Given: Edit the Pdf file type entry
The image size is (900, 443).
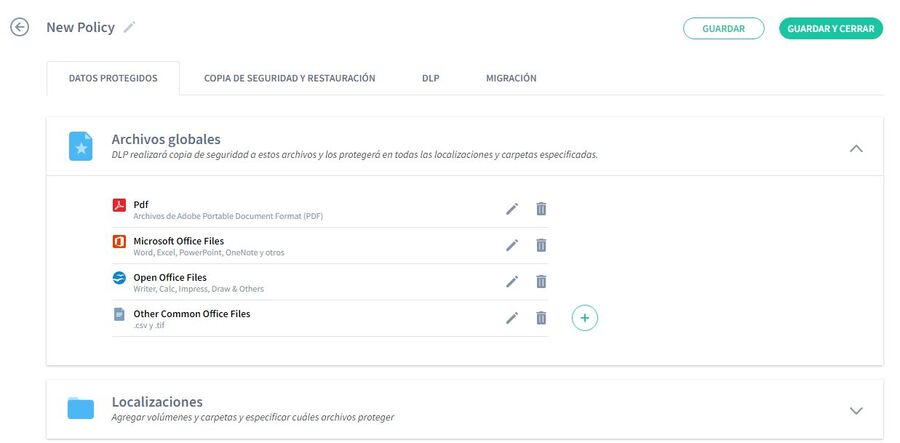Looking at the screenshot, I should pyautogui.click(x=512, y=209).
